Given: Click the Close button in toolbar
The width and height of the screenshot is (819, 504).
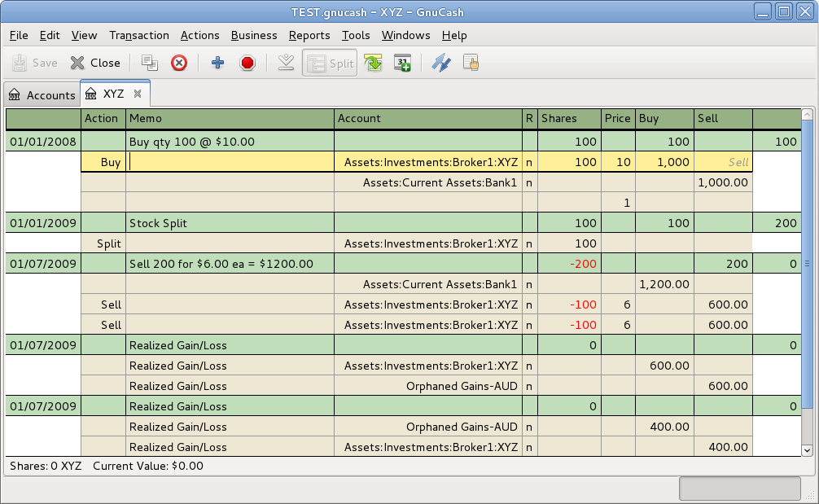Looking at the screenshot, I should click(95, 63).
